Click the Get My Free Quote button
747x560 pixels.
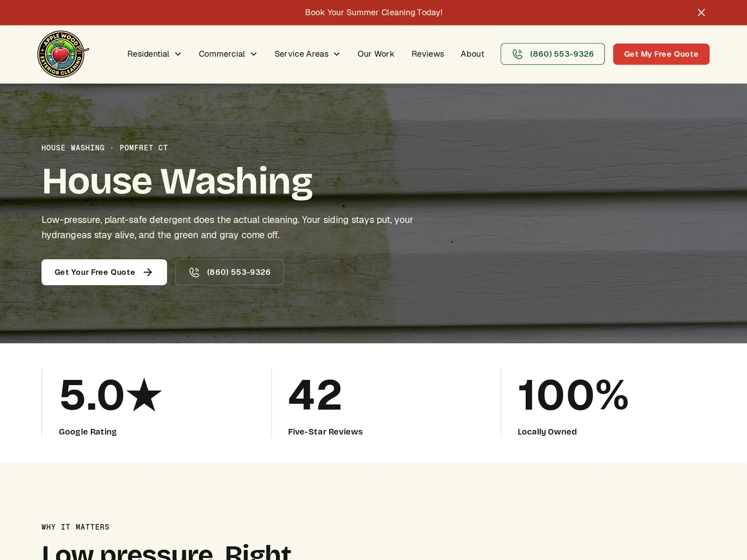click(661, 54)
